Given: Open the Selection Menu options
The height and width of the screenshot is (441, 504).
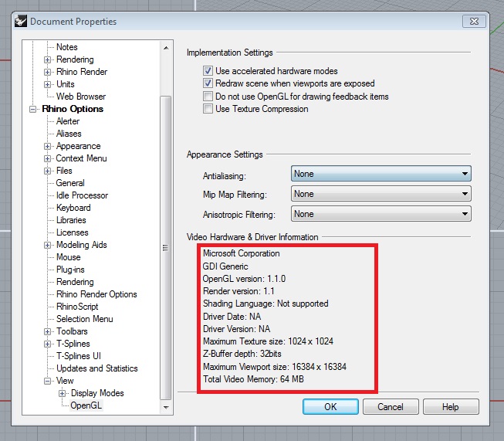Looking at the screenshot, I should [85, 319].
